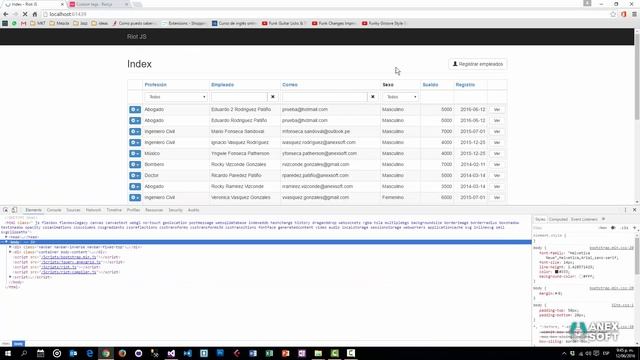Stop loading the page

25,14
